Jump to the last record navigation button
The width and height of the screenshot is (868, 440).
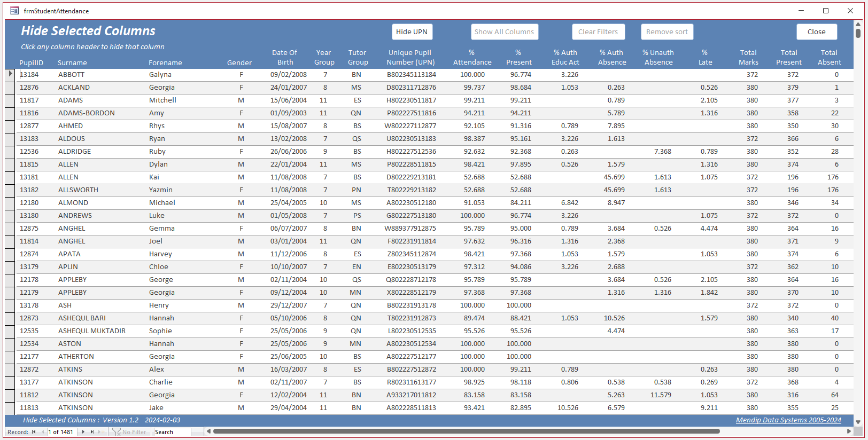92,432
